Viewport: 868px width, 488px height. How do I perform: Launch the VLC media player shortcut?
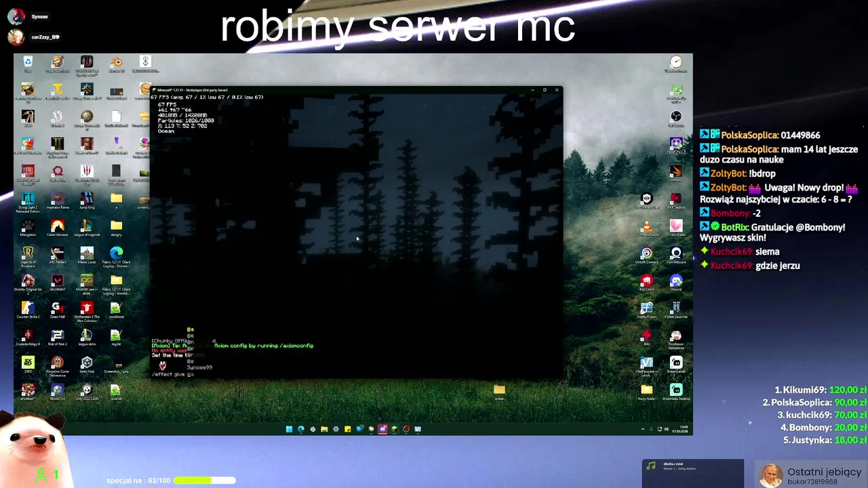[x=646, y=228]
